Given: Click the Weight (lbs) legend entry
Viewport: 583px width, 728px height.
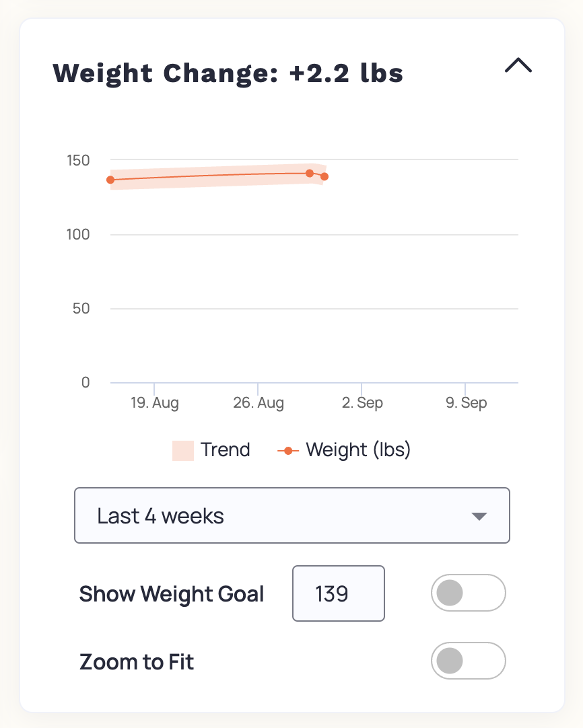Looking at the screenshot, I should click(x=358, y=449).
